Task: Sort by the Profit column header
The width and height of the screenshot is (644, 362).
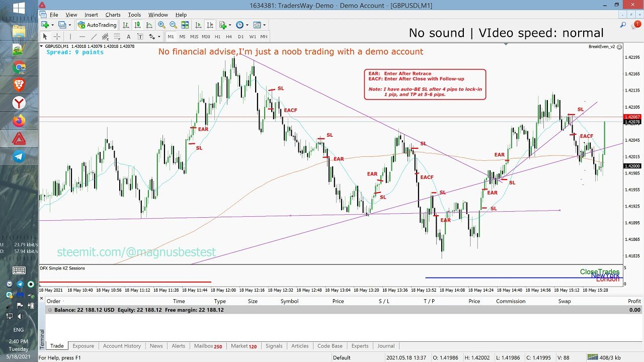Action: click(634, 301)
